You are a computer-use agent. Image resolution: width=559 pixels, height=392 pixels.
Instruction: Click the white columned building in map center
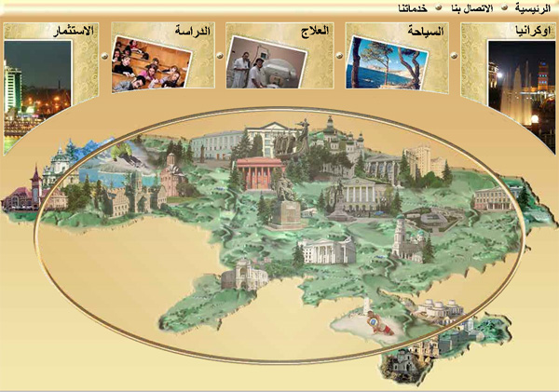(327, 251)
